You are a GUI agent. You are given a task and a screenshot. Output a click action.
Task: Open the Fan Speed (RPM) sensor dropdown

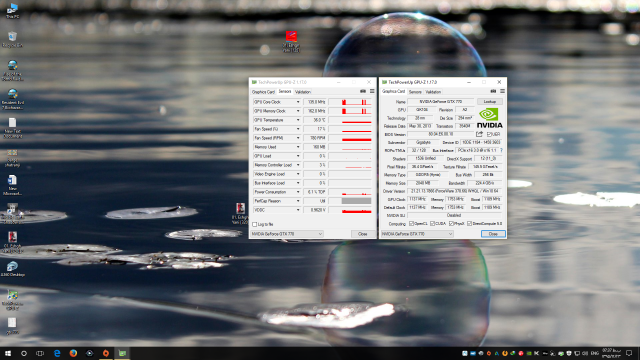pos(298,138)
